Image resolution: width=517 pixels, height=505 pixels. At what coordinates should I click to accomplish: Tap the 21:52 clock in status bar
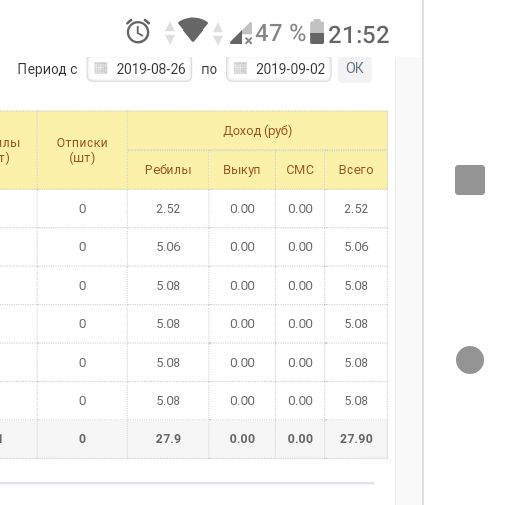pos(359,34)
